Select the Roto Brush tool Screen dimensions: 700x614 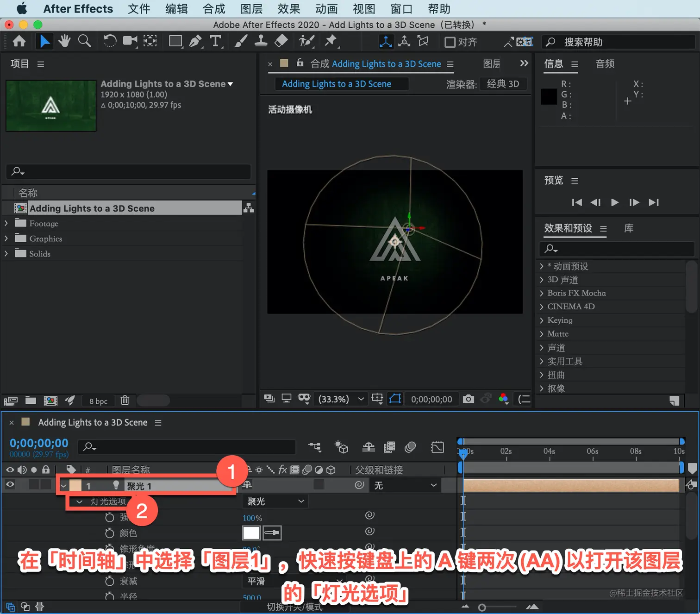coord(306,41)
